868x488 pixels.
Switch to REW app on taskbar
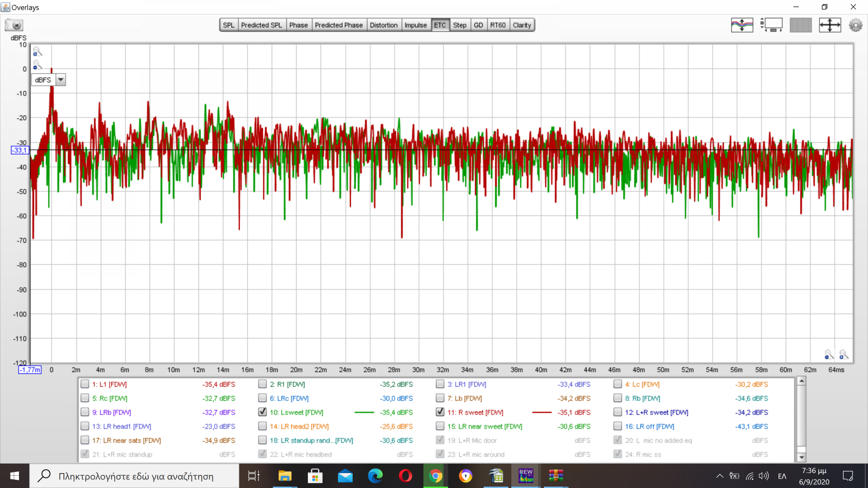pos(526,476)
